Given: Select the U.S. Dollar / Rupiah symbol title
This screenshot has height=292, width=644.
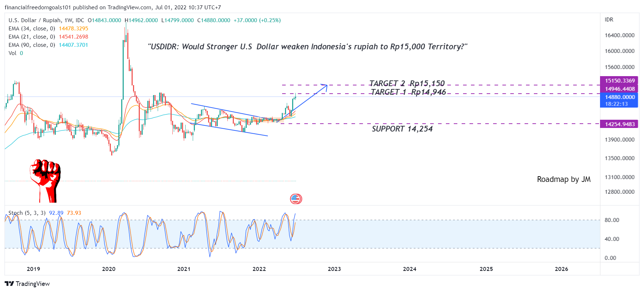Looking at the screenshot, I should 46,20.
